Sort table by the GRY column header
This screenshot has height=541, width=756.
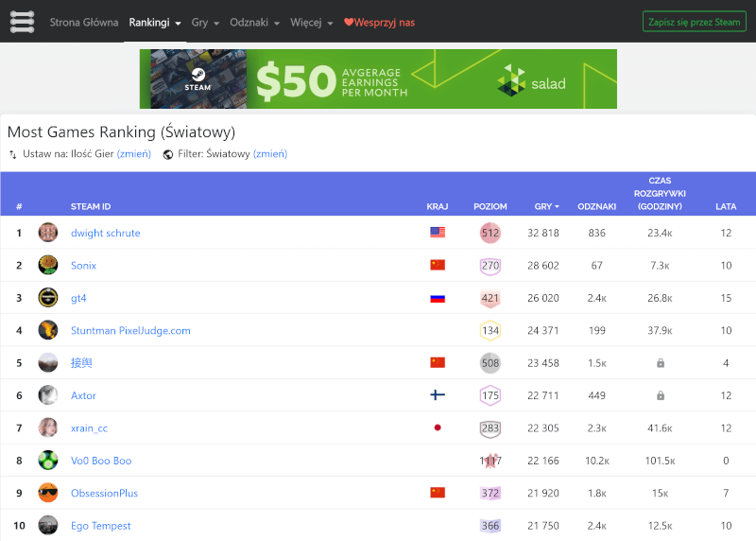click(546, 206)
